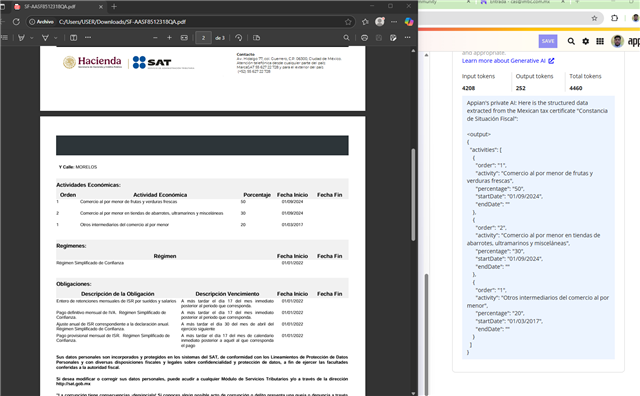This screenshot has width=640, height=396.
Task: Toggle the PDF page view icon
Action: [73, 38]
